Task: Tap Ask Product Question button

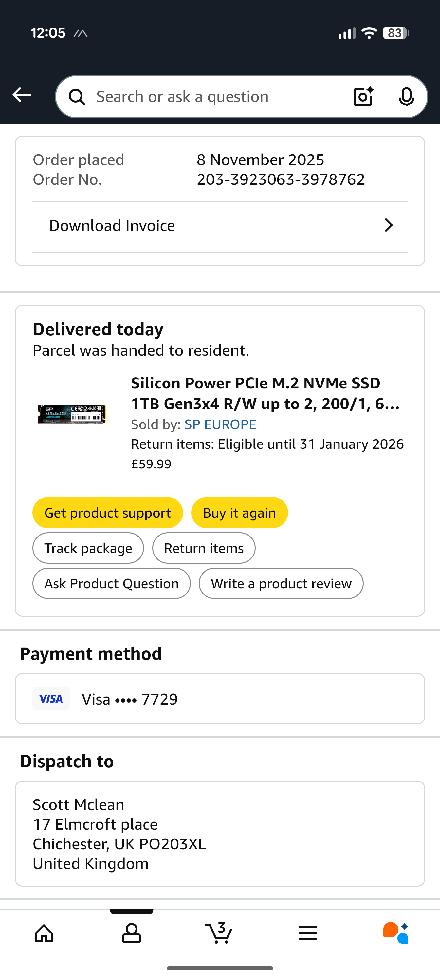Action: point(111,583)
